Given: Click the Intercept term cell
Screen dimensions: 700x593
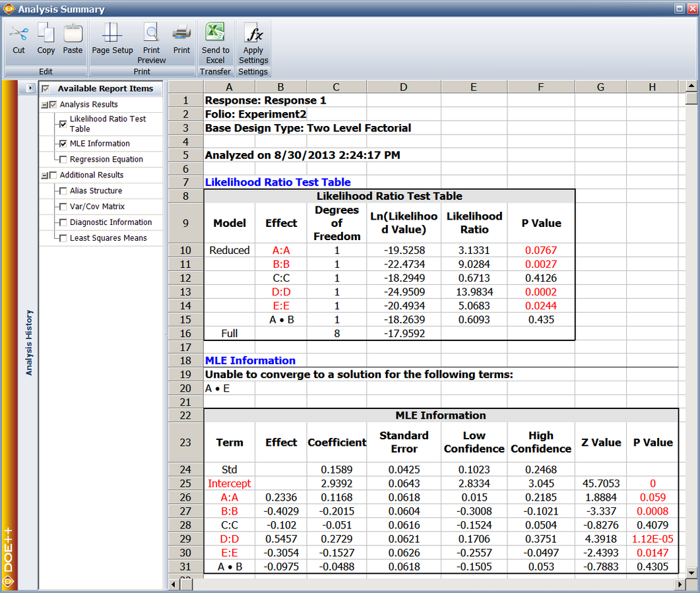Looking at the screenshot, I should coord(230,484).
